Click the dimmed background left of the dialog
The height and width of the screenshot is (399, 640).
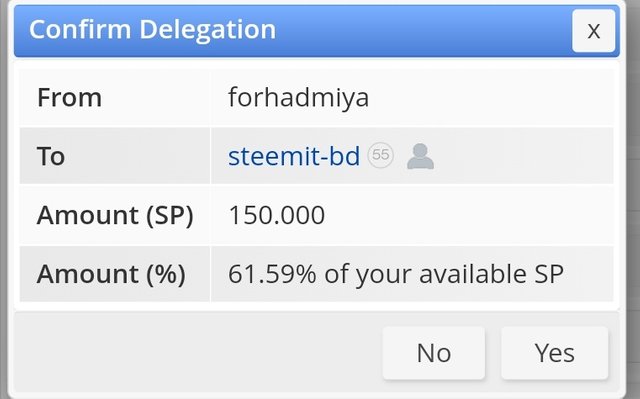click(x=4, y=204)
